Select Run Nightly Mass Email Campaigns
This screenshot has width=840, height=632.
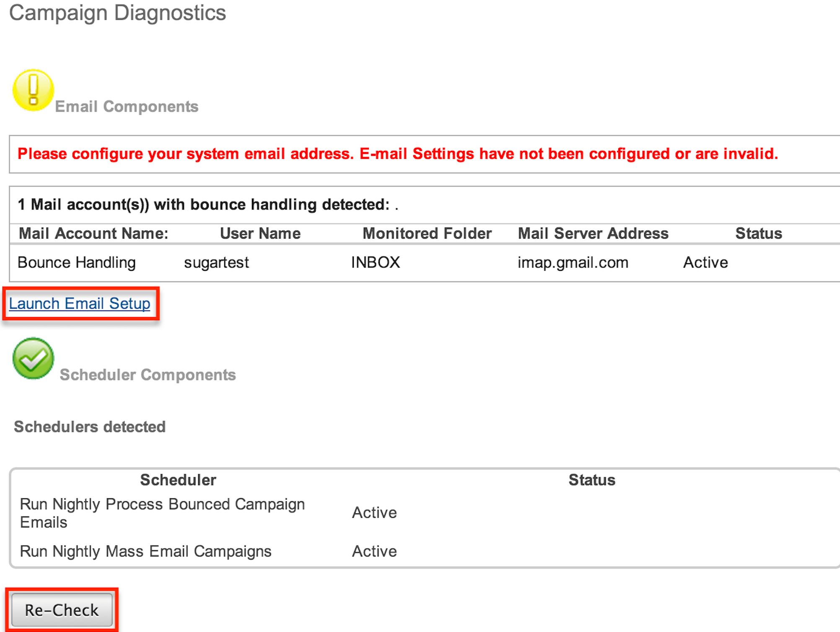pyautogui.click(x=145, y=551)
